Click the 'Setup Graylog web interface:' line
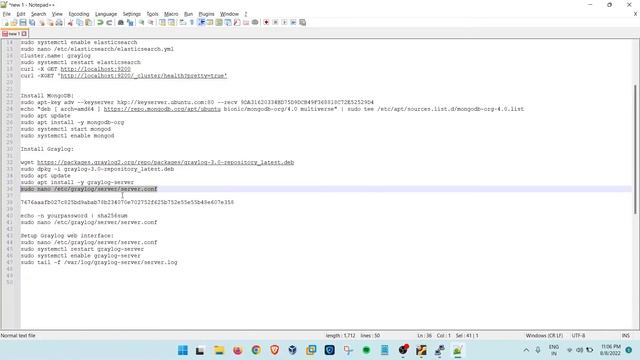 tap(67, 236)
